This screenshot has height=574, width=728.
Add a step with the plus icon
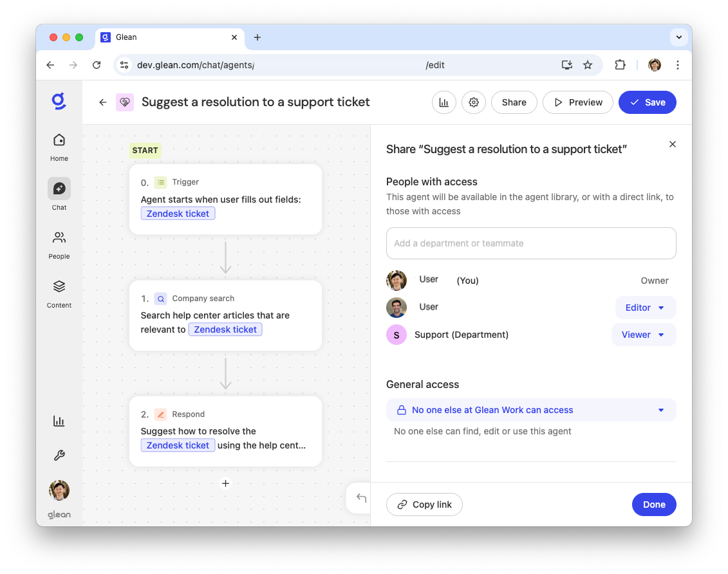click(x=225, y=483)
